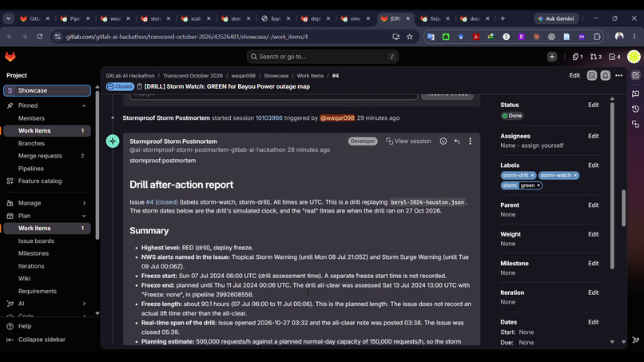Open the browser extensions puzzle icon
The height and width of the screenshot is (362, 644).
click(x=597, y=37)
